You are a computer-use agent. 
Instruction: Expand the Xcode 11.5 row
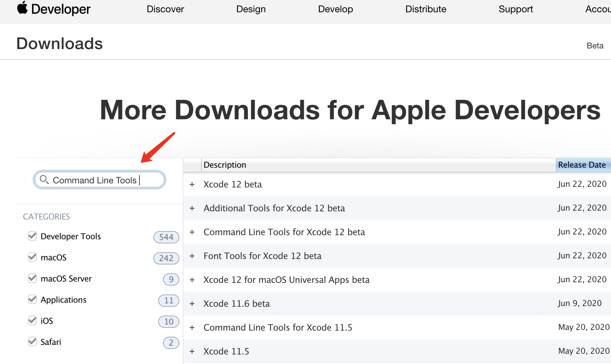coord(192,351)
